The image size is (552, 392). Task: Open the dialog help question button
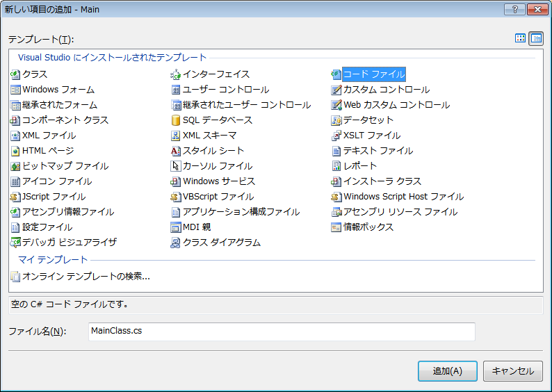coord(514,10)
